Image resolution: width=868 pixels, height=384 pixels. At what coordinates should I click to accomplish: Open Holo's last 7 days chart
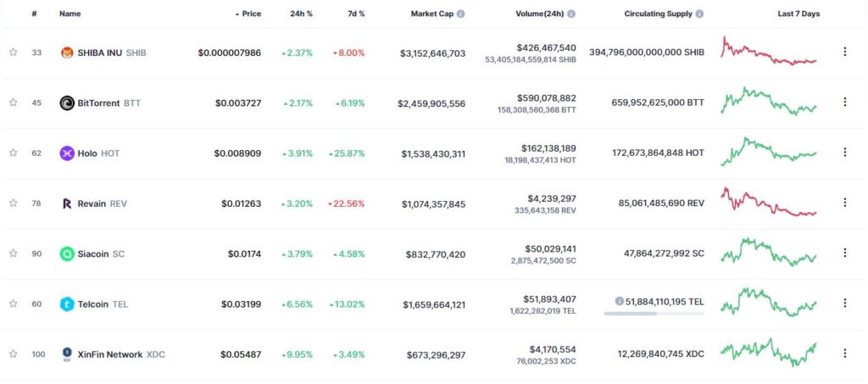[768, 152]
